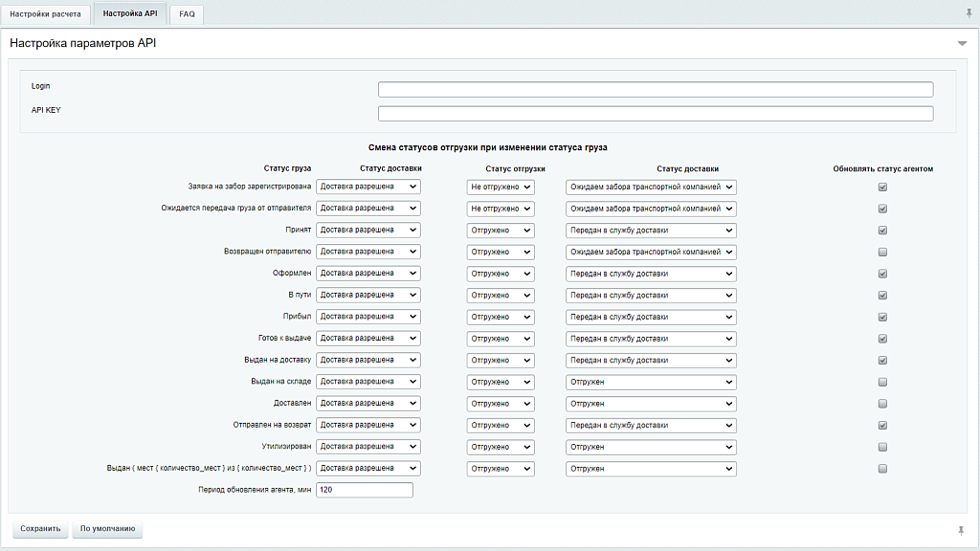The image size is (980, 551).
Task: Toggle agent update checkbox in В пути row
Action: [882, 296]
